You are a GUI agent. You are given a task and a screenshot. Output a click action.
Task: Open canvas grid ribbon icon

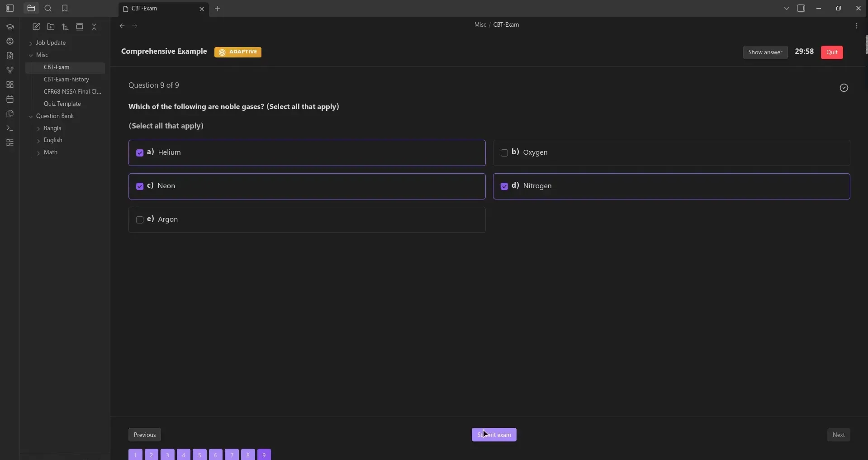(10, 85)
